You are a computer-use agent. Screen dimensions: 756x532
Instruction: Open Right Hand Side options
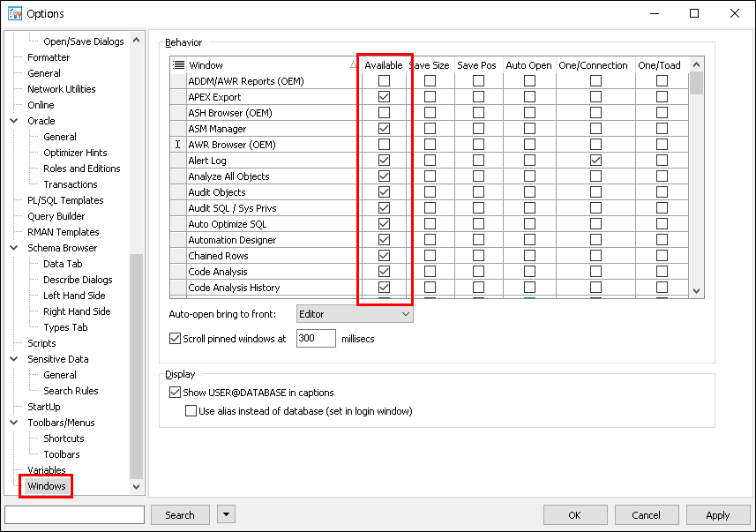point(77,311)
